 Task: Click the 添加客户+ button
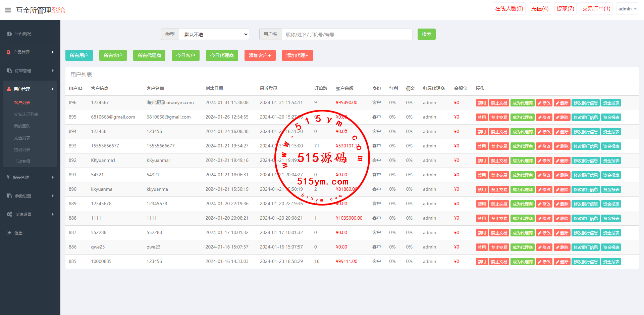260,55
